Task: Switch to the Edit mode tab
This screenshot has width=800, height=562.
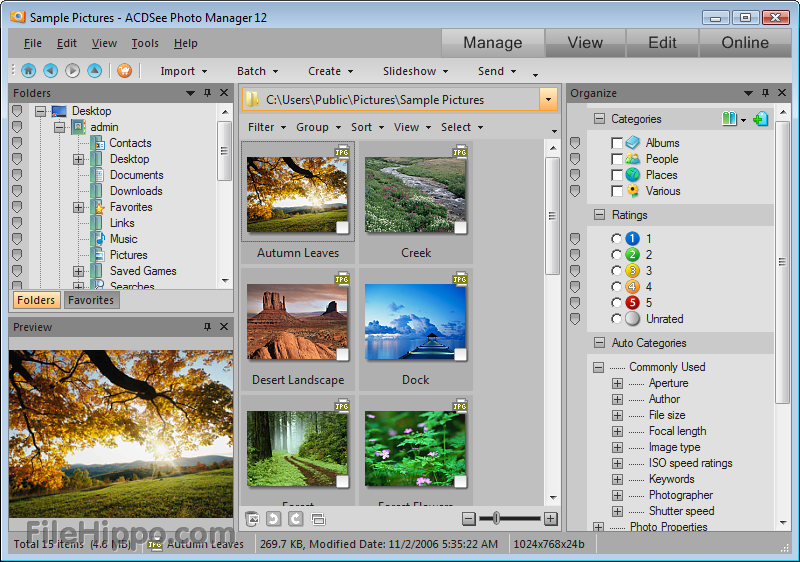Action: click(662, 43)
